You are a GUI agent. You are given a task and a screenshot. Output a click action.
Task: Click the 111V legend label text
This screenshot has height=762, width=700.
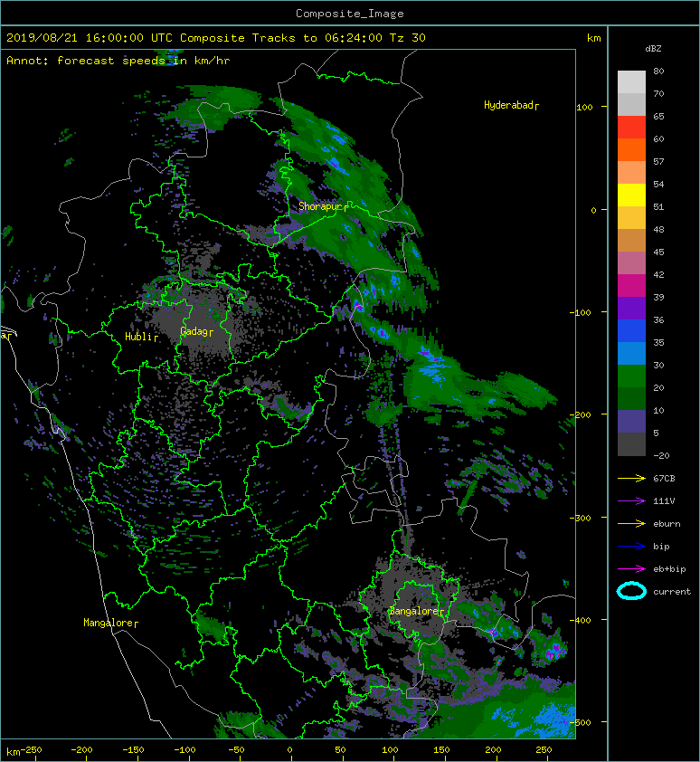click(x=664, y=501)
